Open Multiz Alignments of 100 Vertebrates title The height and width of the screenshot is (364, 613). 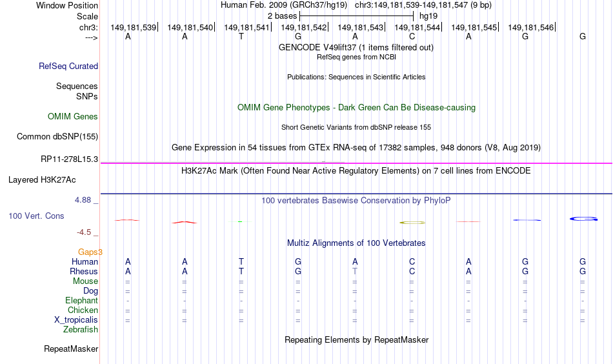356,243
